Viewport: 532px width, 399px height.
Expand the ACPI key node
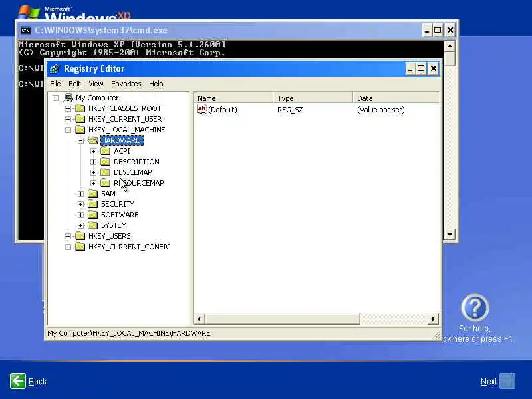(x=93, y=151)
